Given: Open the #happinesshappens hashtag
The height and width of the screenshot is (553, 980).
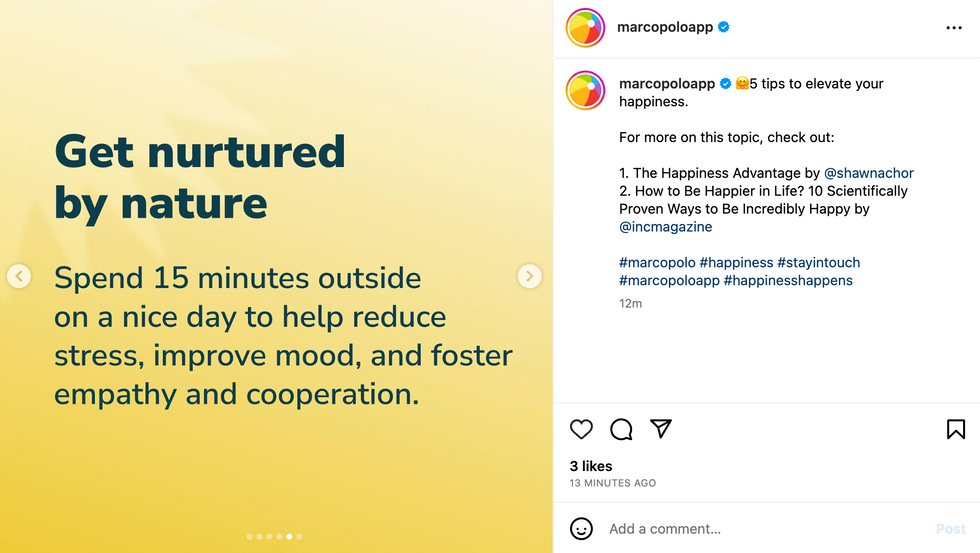Looking at the screenshot, I should pos(788,281).
